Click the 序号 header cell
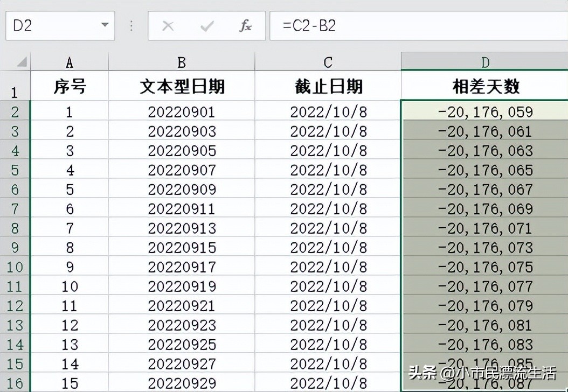Image resolution: width=568 pixels, height=392 pixels. tap(70, 86)
